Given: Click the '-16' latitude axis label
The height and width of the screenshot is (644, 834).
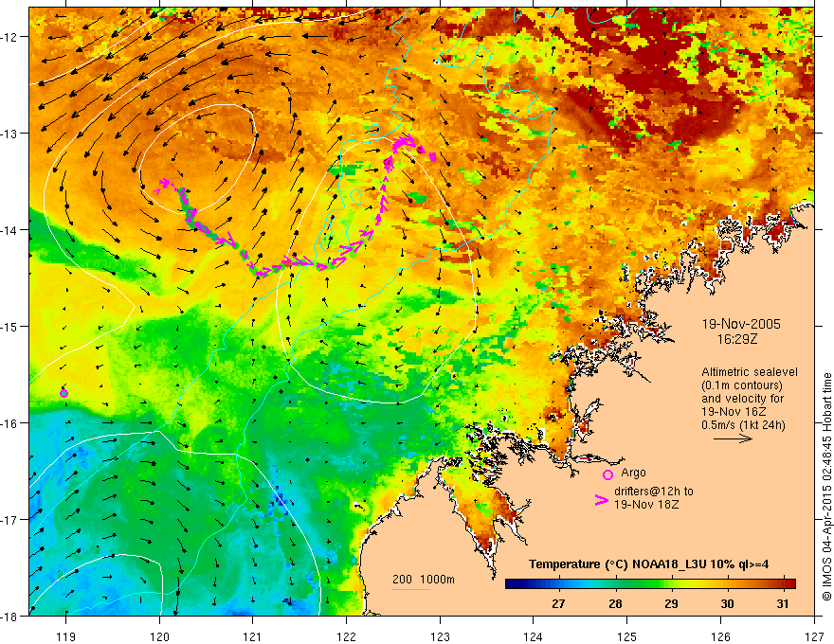Looking at the screenshot, I should [11, 423].
